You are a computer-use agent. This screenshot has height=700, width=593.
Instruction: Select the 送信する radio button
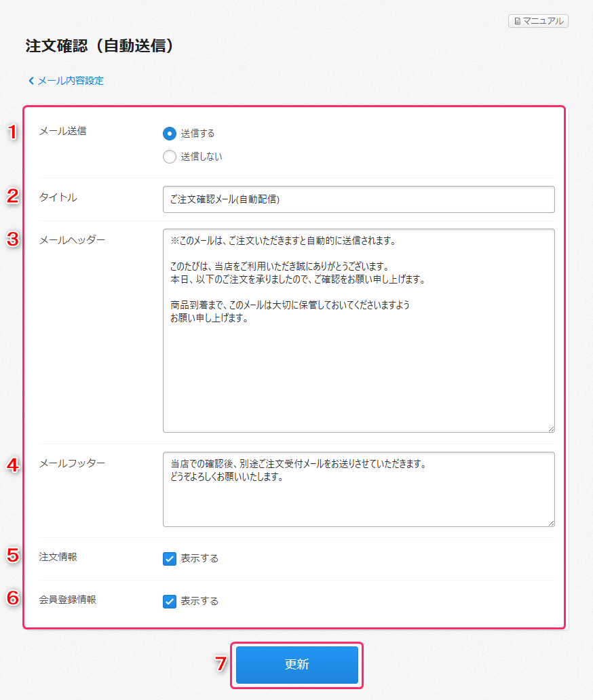170,133
